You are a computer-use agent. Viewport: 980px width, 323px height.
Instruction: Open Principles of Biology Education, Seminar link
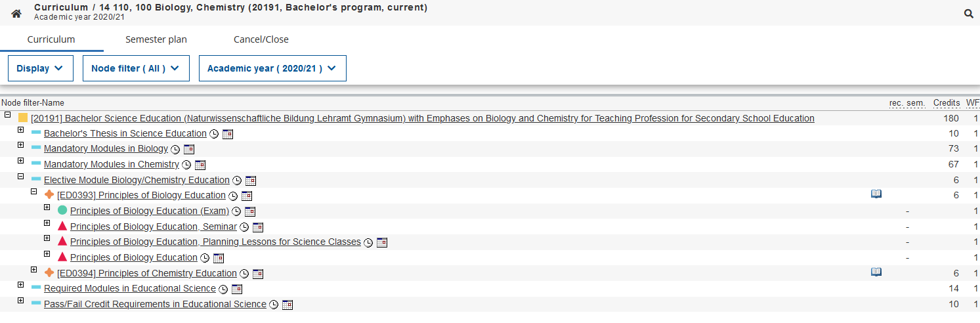pyautogui.click(x=154, y=226)
